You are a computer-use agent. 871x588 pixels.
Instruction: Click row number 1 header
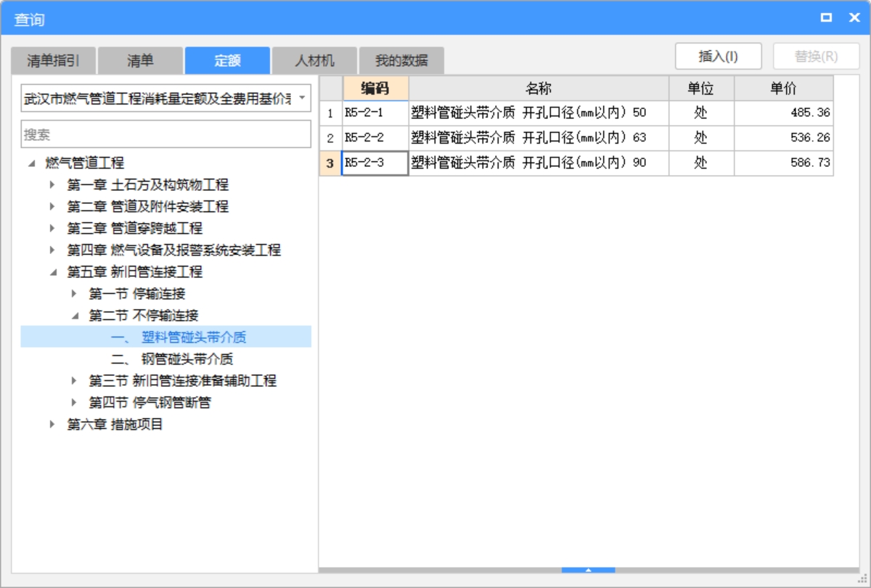point(330,113)
